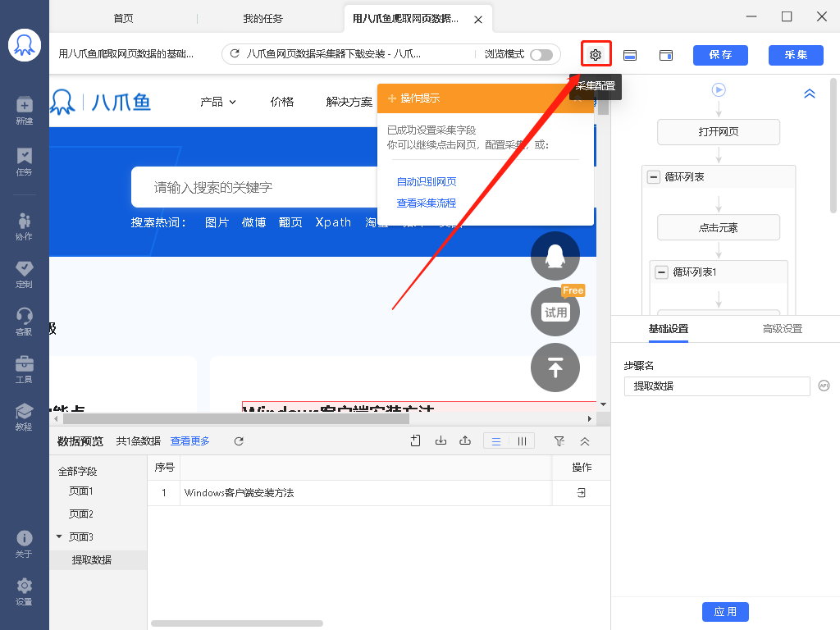840x630 pixels.
Task: Refresh the data preview
Action: coord(239,441)
